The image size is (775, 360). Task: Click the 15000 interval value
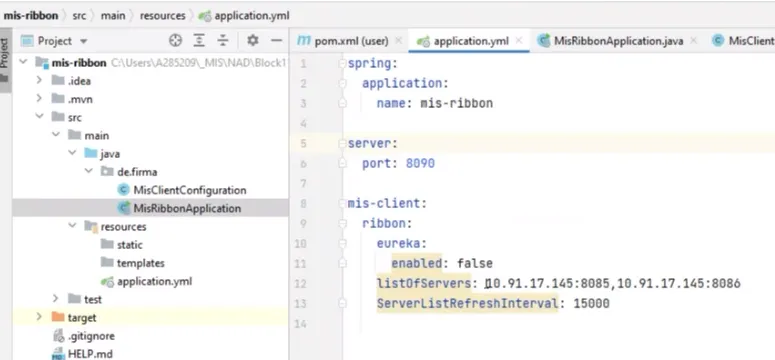[x=591, y=303]
